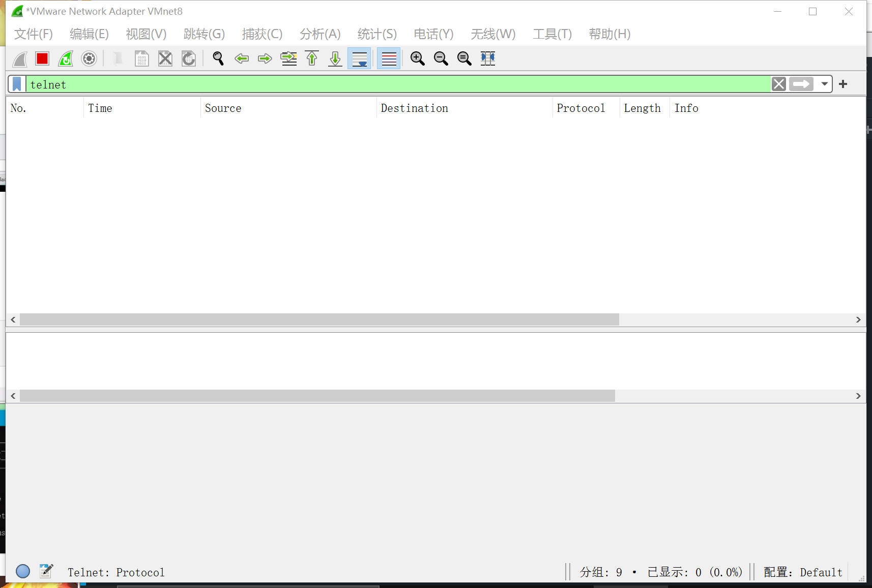Sort by the No. column header
Image resolution: width=872 pixels, height=588 pixels.
pos(45,108)
